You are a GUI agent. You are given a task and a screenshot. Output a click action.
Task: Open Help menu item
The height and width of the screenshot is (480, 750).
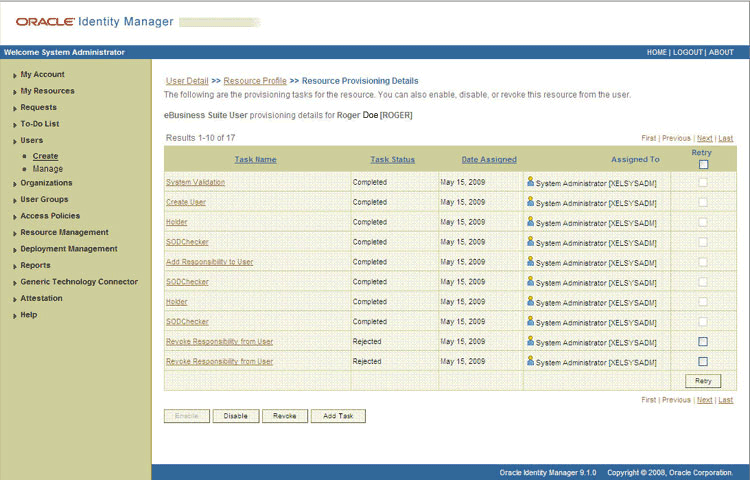tap(28, 315)
